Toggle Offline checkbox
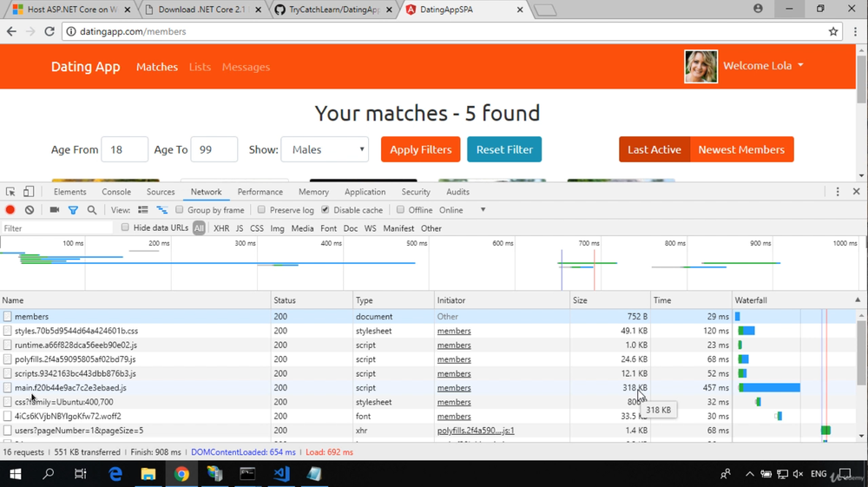Image resolution: width=868 pixels, height=487 pixels. [x=400, y=210]
